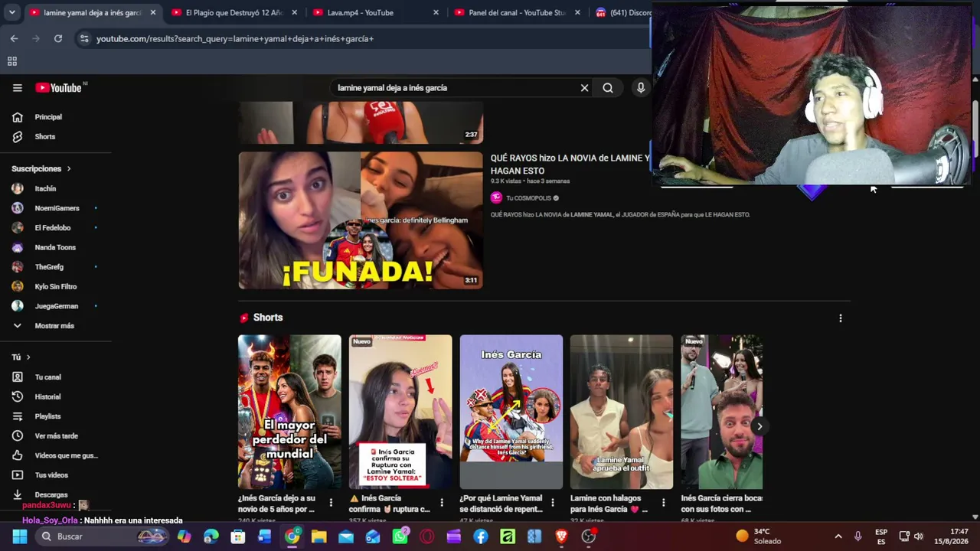
Task: Open the NoemiGamers channel subscription
Action: [x=56, y=208]
